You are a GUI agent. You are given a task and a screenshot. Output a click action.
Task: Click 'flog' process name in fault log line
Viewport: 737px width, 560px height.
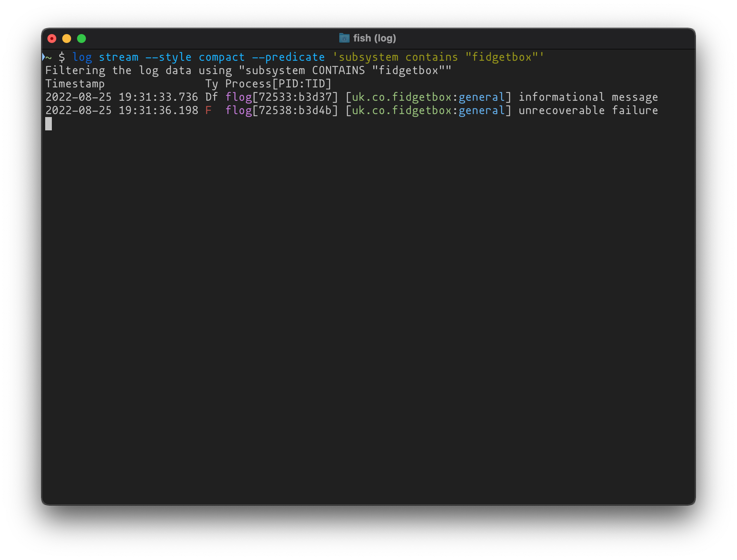[x=238, y=110]
